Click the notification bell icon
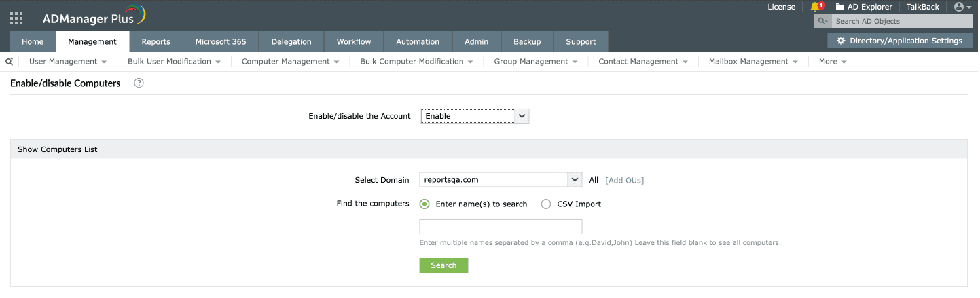 pyautogui.click(x=815, y=7)
